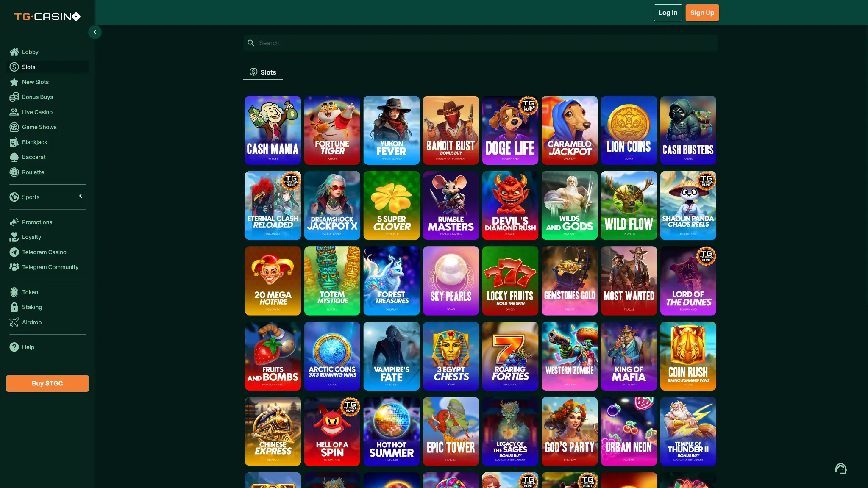
Task: Go to Live Casino people icon
Action: tap(14, 112)
